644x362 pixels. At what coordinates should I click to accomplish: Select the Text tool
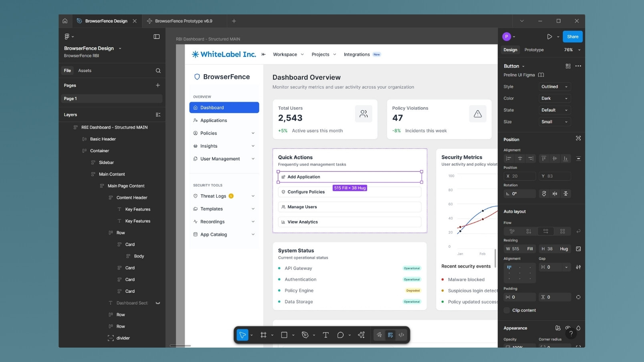[x=326, y=335]
